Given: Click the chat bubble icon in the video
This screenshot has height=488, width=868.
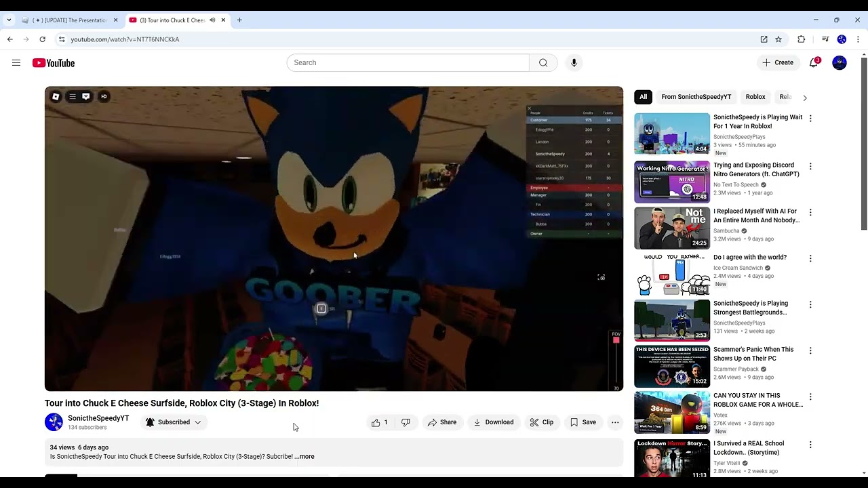Looking at the screenshot, I should pos(86,96).
